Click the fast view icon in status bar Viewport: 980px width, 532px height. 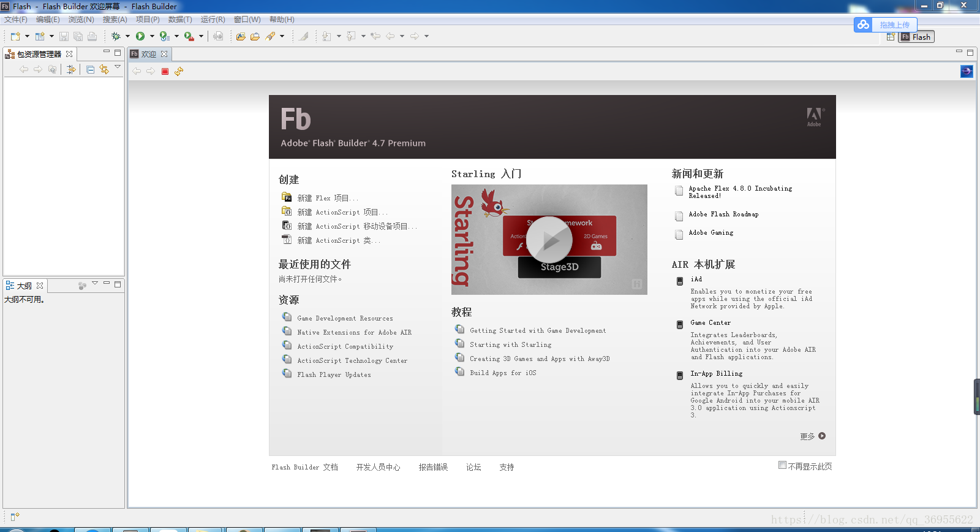click(x=15, y=517)
